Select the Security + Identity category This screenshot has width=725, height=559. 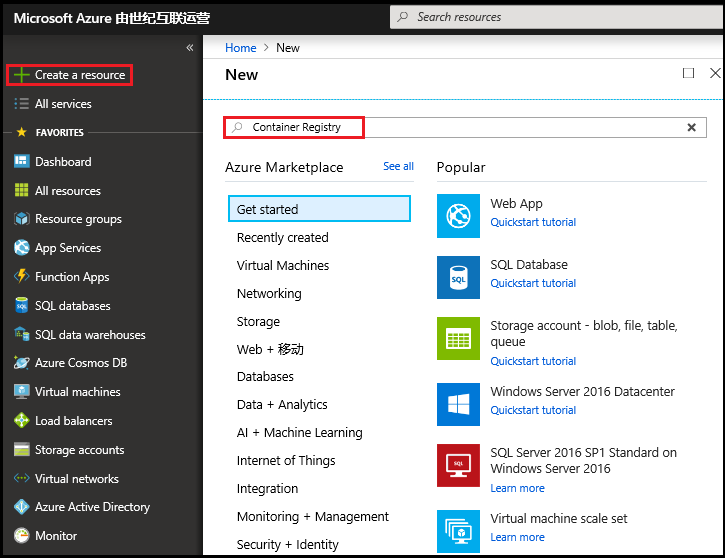(x=288, y=545)
